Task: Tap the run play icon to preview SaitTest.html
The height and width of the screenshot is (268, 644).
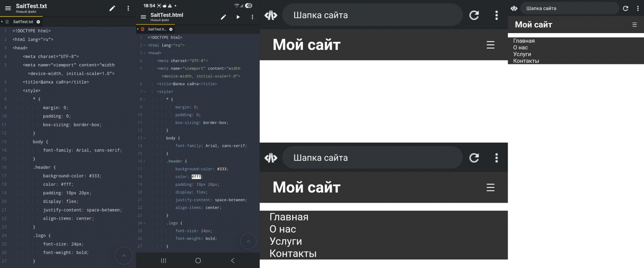Action: (238, 17)
